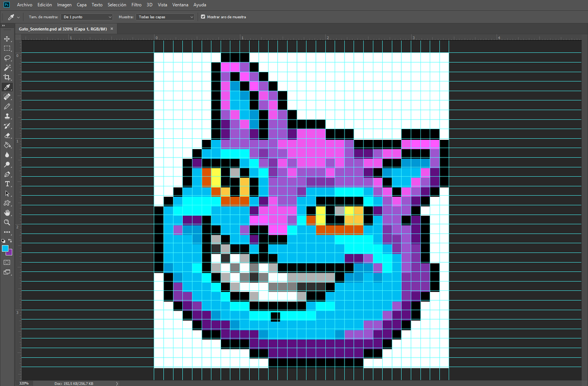Select the Lasso tool
The image size is (588, 386).
[7, 58]
